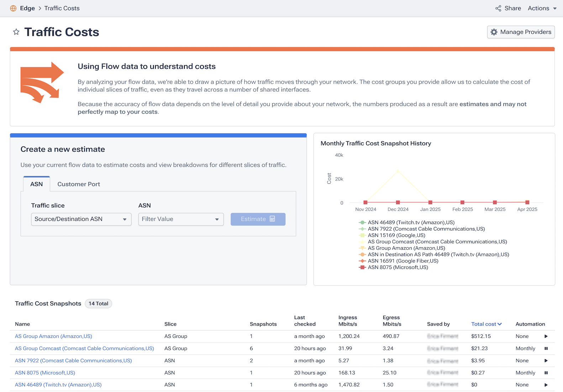Image resolution: width=563 pixels, height=392 pixels.
Task: Pause automation for ASN 8075 Microsoft row
Action: (x=546, y=372)
